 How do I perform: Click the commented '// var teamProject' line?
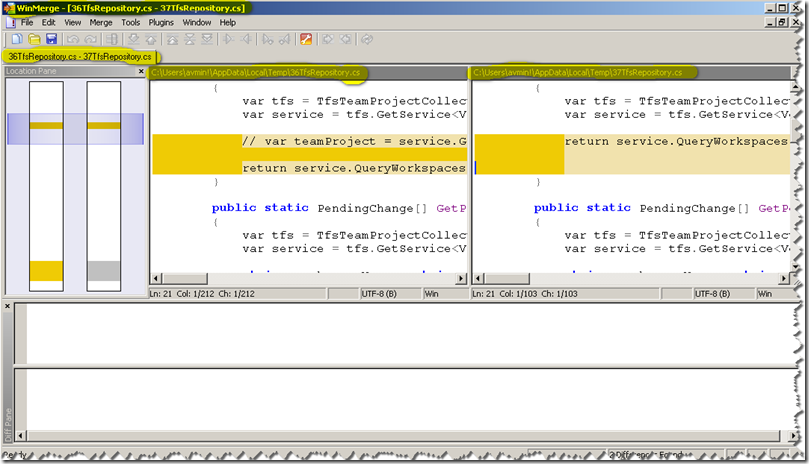(x=354, y=141)
